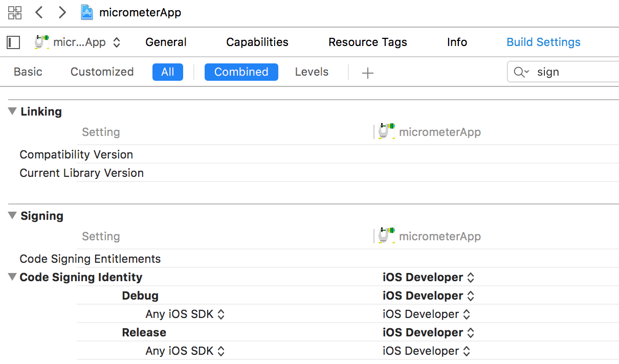Go forward with the right arrow

(x=62, y=12)
